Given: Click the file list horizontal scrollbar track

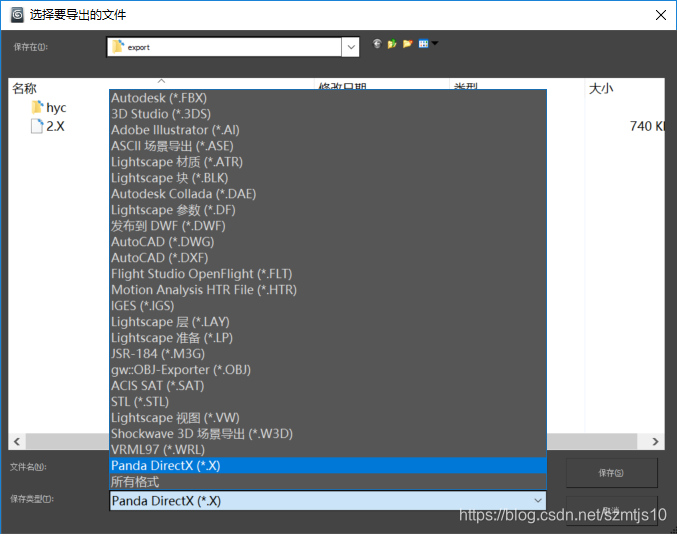Looking at the screenshot, I should 592,441.
